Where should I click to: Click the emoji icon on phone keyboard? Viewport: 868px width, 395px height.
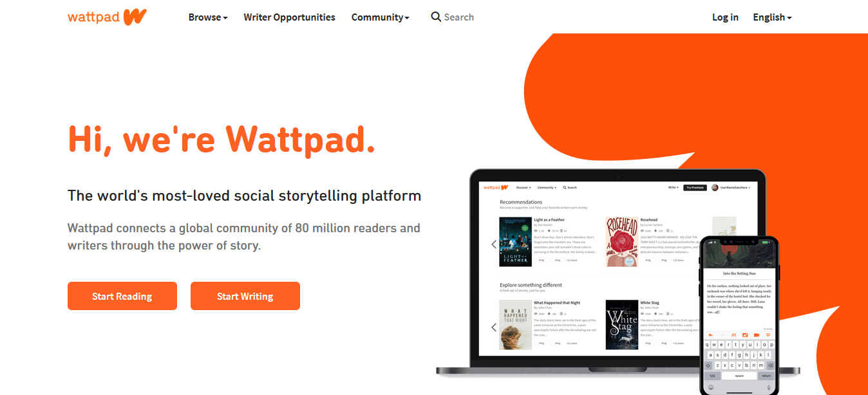(711, 387)
